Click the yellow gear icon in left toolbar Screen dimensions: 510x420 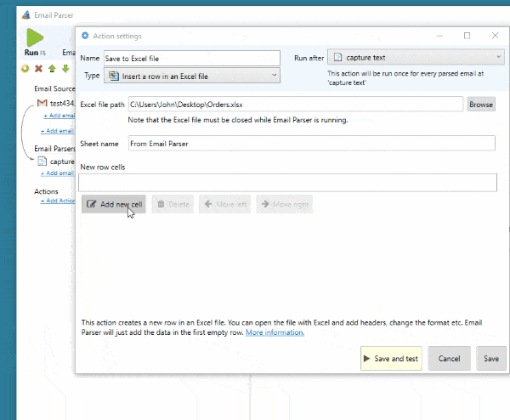point(25,69)
